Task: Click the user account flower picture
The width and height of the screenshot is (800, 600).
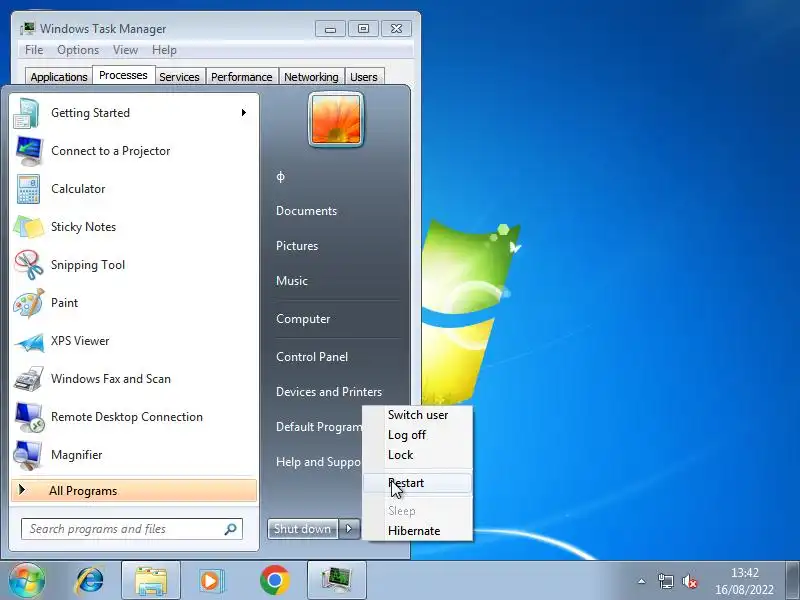Action: 336,120
